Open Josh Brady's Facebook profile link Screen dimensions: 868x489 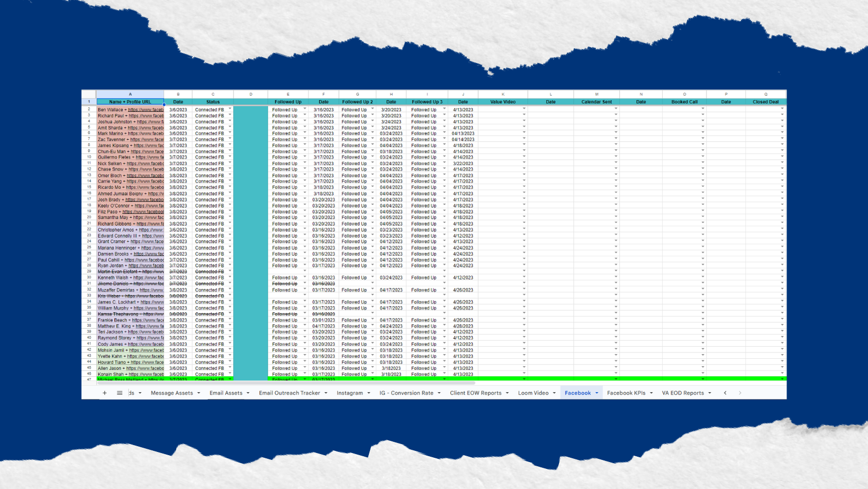(x=144, y=200)
